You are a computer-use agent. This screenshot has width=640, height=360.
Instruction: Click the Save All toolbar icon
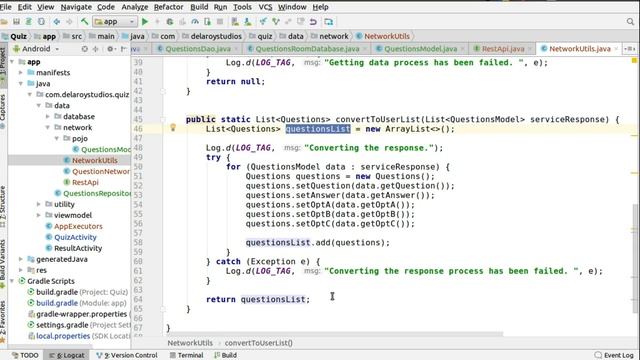click(x=16, y=22)
